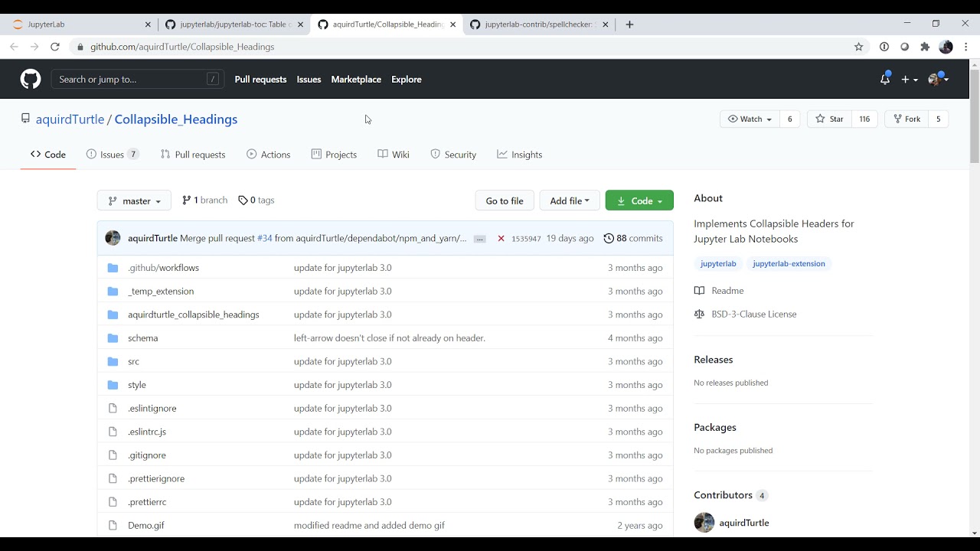
Task: Fork the repository
Action: click(x=906, y=119)
